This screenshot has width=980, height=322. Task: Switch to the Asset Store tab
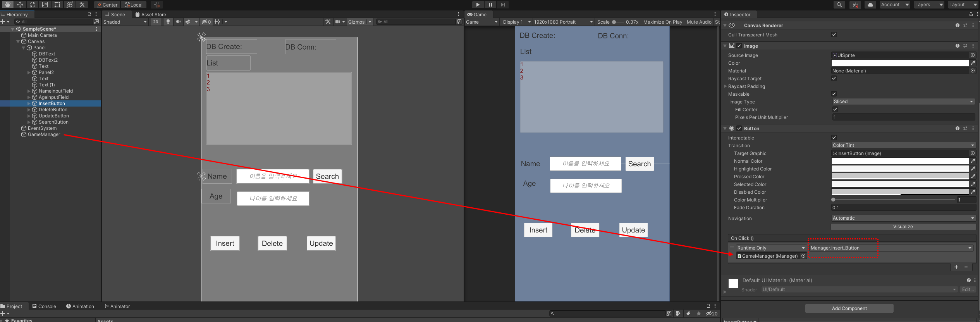151,14
